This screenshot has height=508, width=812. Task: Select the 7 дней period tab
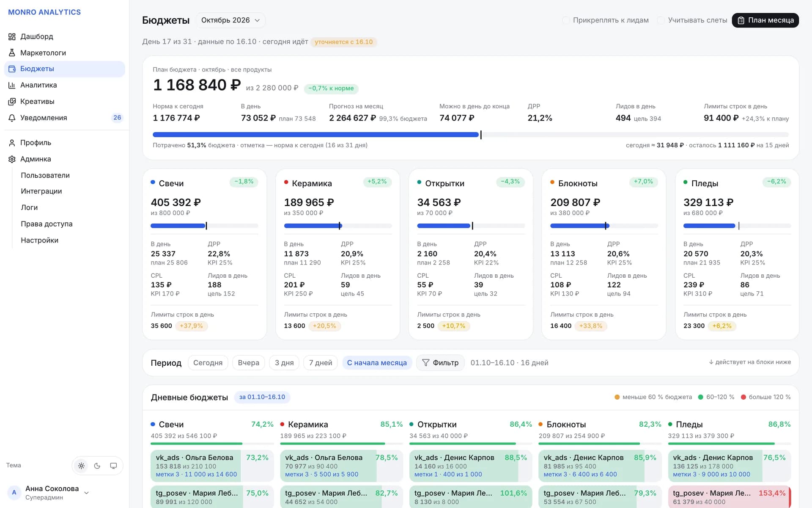321,363
